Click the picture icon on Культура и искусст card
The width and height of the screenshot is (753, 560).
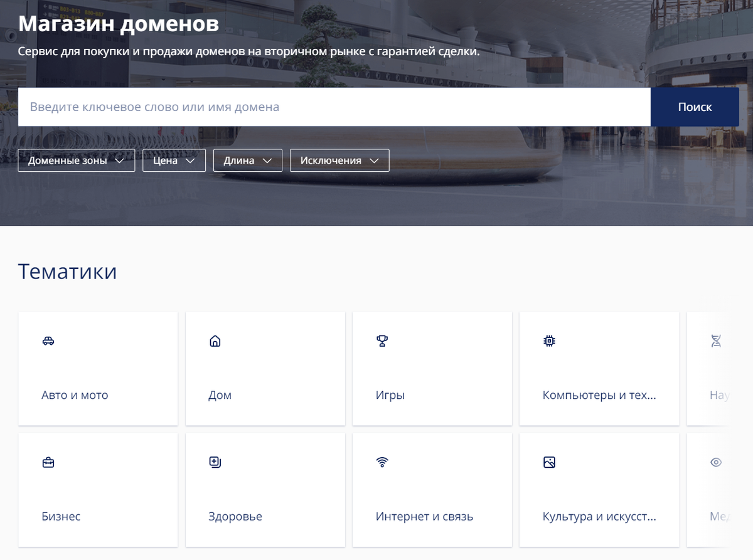[549, 462]
